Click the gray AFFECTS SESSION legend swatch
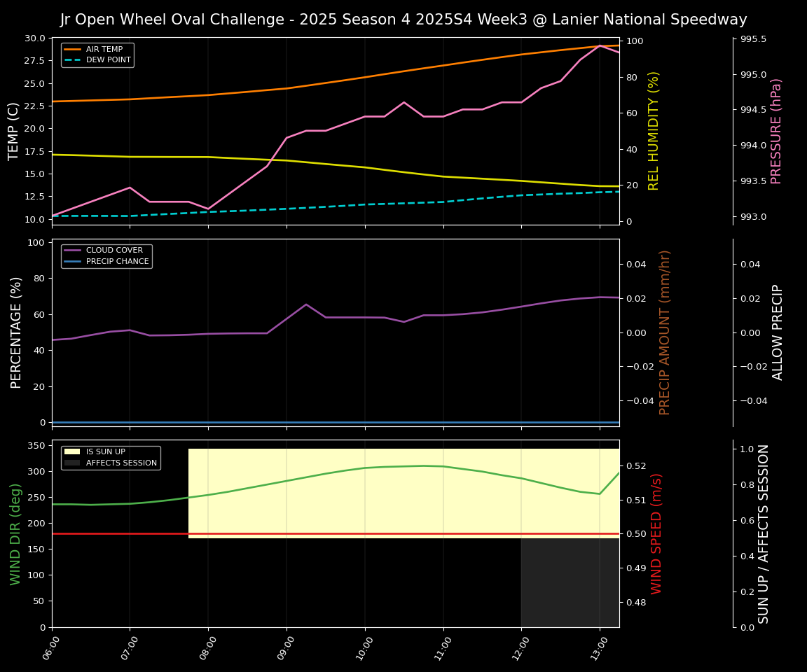Viewport: 807px width, 672px height. tap(73, 463)
